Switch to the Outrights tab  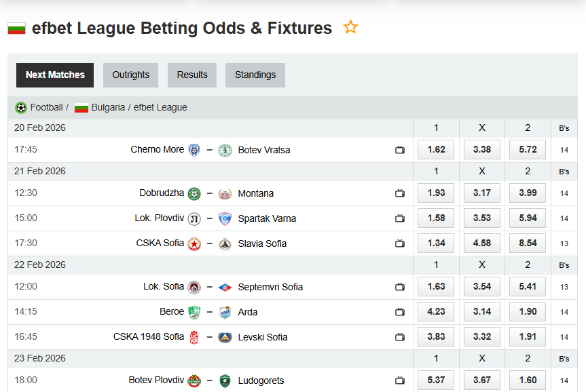(x=130, y=75)
